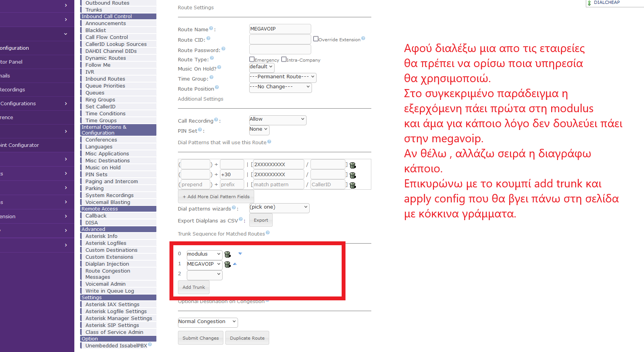Screen dimensions: 644x352
Task: Open help tooltip for Route Password
Action: click(223, 49)
